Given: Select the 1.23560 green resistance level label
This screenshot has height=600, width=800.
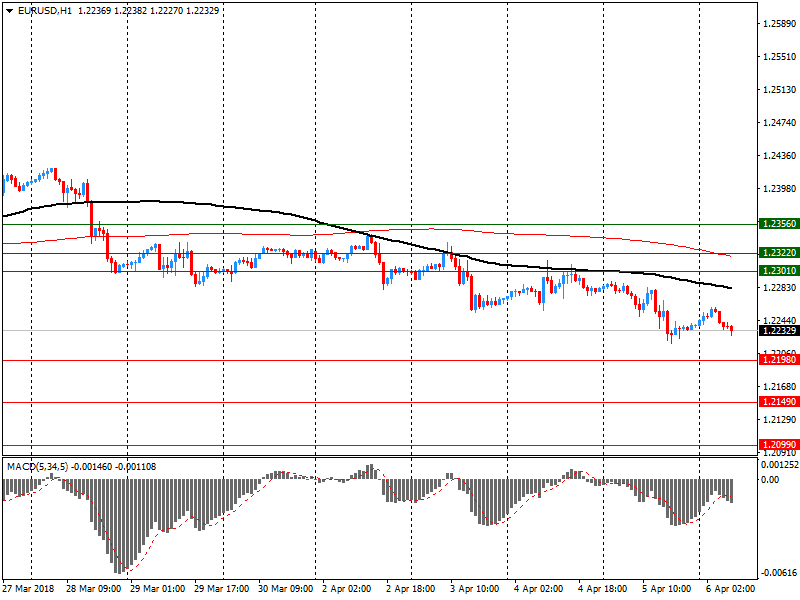Looking at the screenshot, I should 778,223.
